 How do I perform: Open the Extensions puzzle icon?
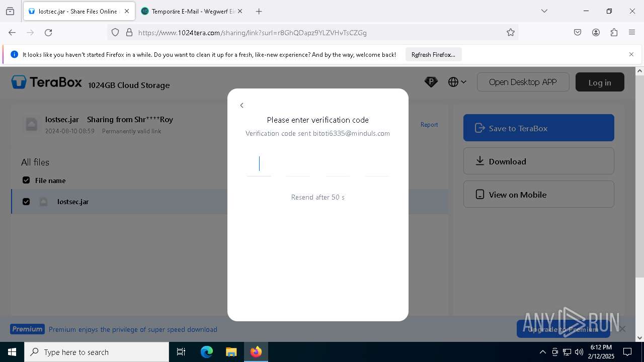614,32
